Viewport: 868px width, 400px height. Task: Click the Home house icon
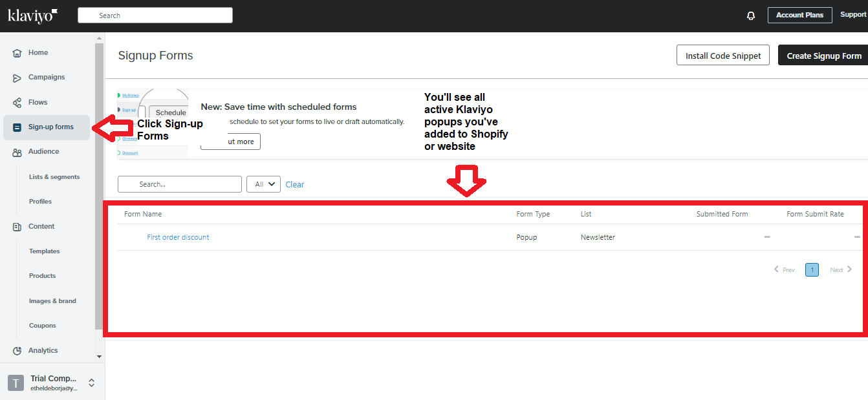(17, 53)
